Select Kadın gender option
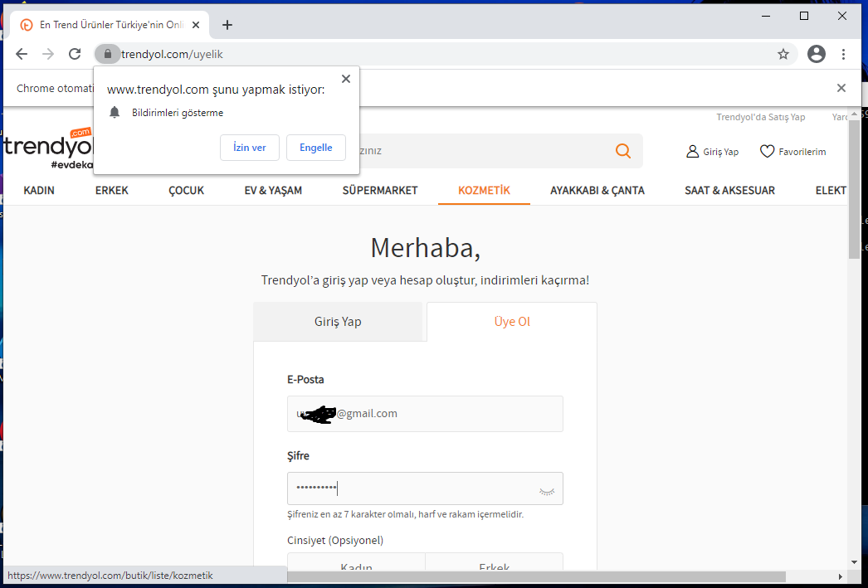Image resolution: width=868 pixels, height=588 pixels. (x=357, y=561)
